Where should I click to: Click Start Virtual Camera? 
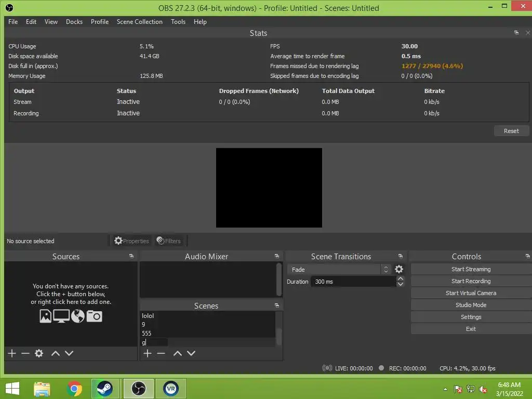[471, 293]
